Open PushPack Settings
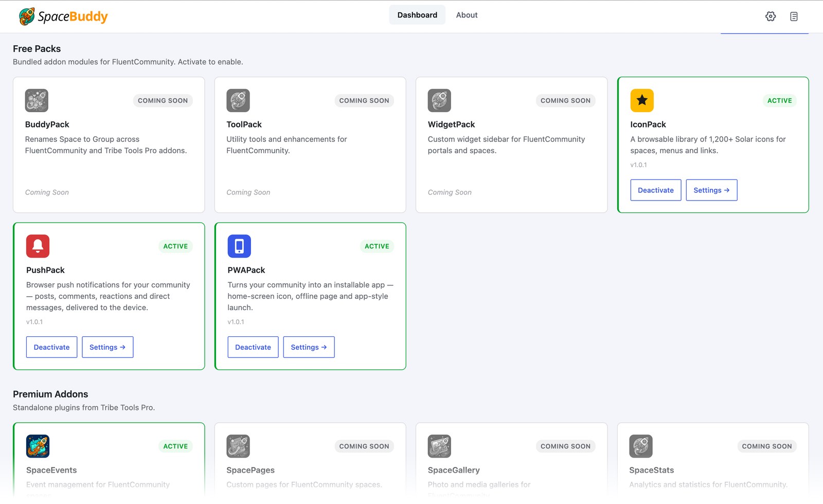This screenshot has height=504, width=823. [108, 347]
